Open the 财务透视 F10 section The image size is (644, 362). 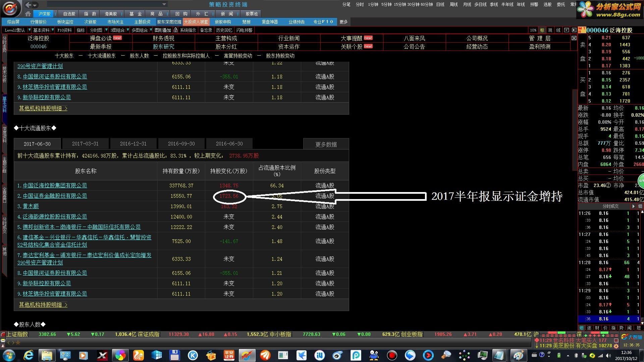tap(163, 38)
